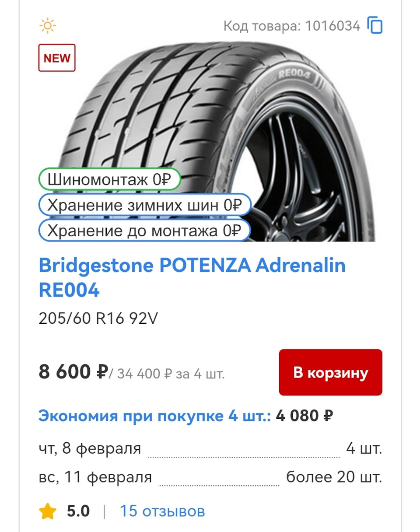Click the tire size 205/60 R16 92V
This screenshot has height=532, width=420.
pos(98,318)
